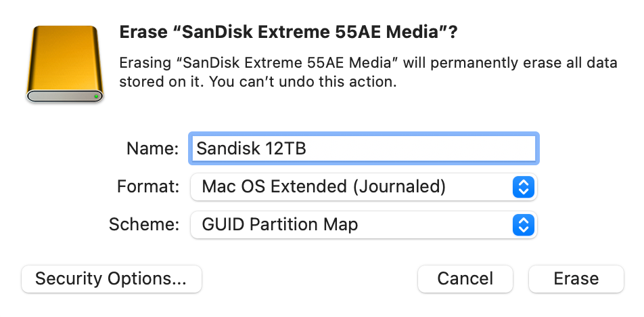The width and height of the screenshot is (644, 317).
Task: Click the "Name:" label
Action: (x=153, y=148)
